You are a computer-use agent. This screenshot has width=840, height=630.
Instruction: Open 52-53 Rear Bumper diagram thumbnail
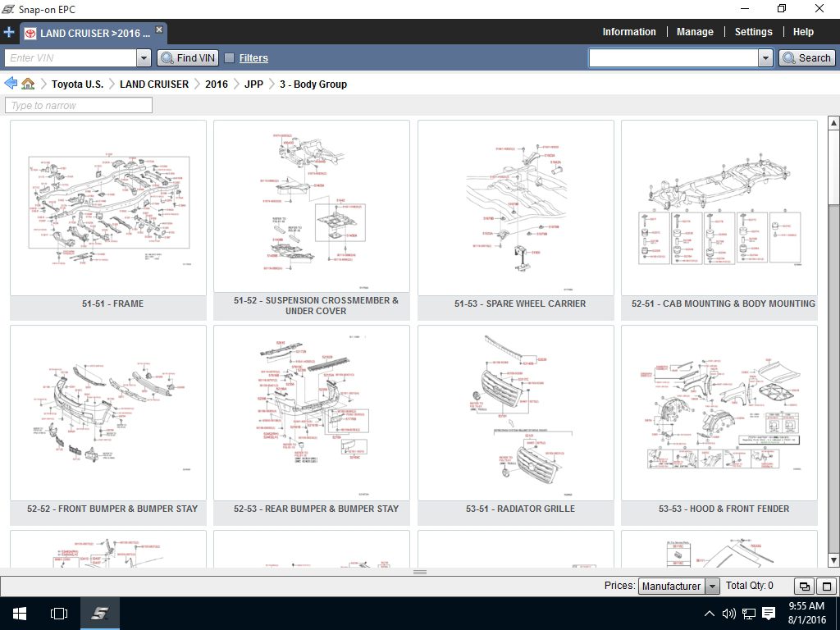pyautogui.click(x=312, y=413)
